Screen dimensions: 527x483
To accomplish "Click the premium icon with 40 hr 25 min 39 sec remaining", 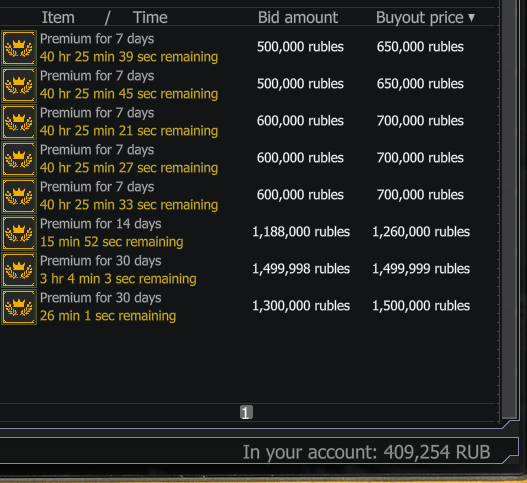I will (x=19, y=48).
